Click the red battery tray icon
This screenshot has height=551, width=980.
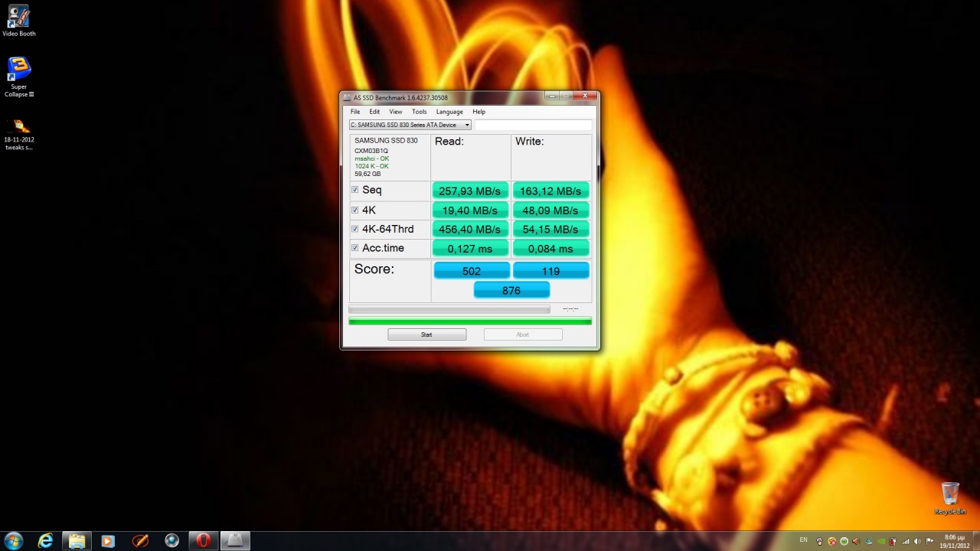pyautogui.click(x=893, y=541)
